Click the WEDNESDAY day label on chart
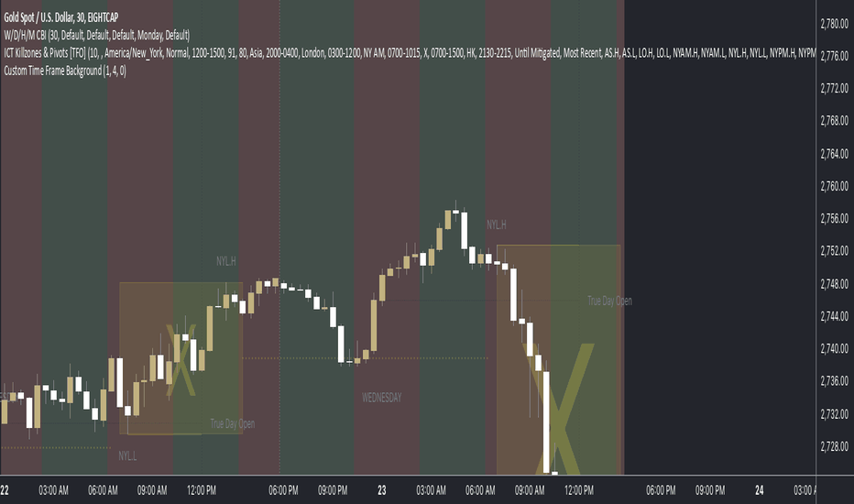Viewport: 854px width, 504px height. tap(382, 398)
